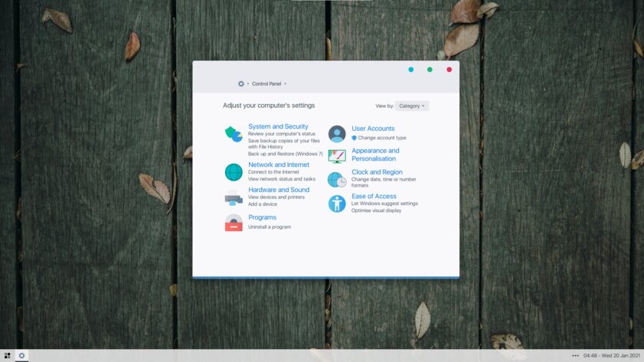Click View network status and tasks
Screen dimensions: 644x362
click(x=282, y=179)
